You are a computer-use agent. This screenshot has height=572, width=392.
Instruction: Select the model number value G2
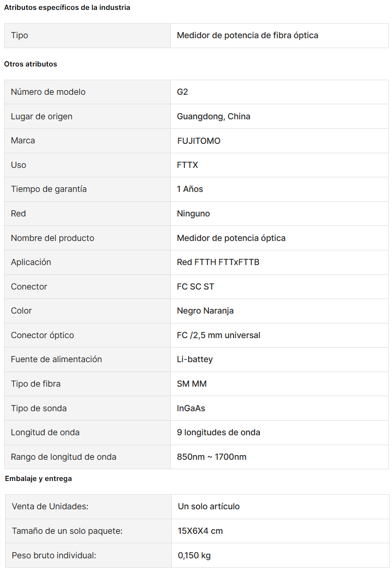click(183, 92)
